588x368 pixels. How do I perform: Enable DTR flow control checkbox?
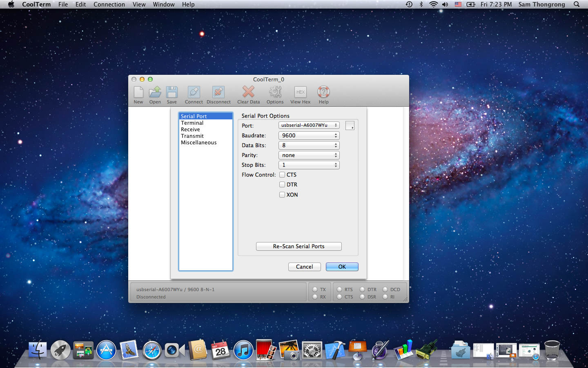(x=282, y=184)
